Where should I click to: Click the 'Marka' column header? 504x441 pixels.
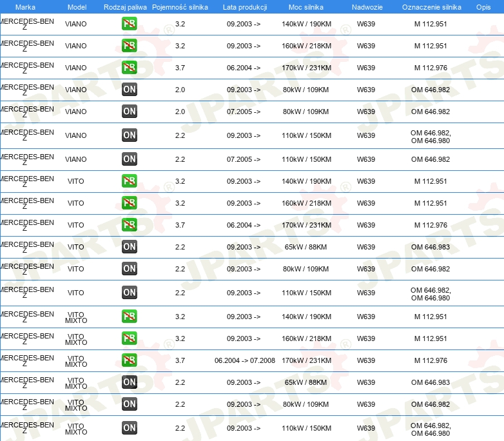point(25,7)
